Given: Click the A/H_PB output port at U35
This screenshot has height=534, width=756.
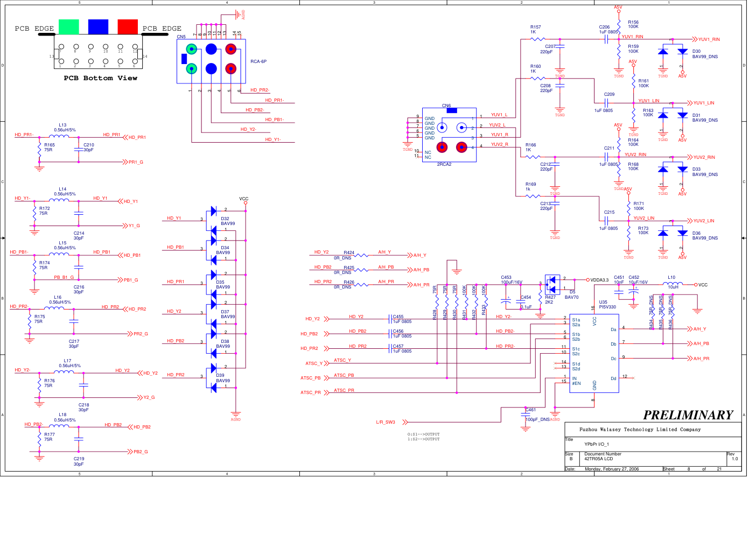Looking at the screenshot, I should click(698, 343).
